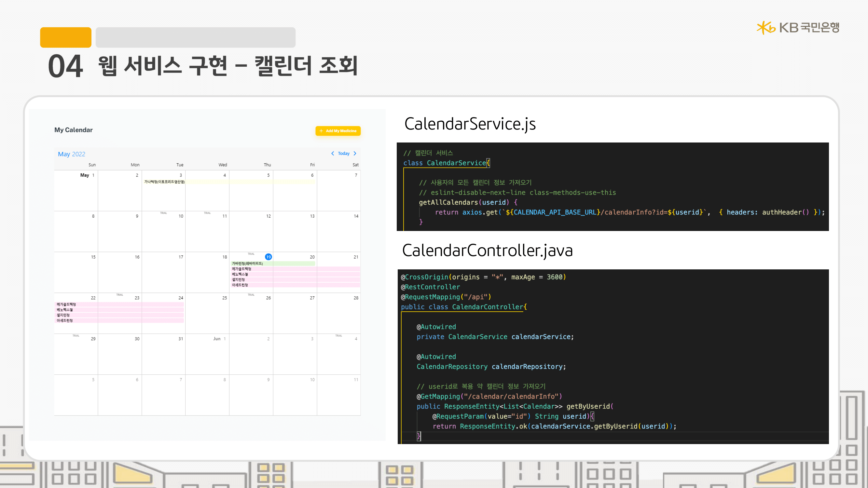Click the gray bar above slide title
The height and width of the screenshot is (488, 868).
tap(195, 37)
